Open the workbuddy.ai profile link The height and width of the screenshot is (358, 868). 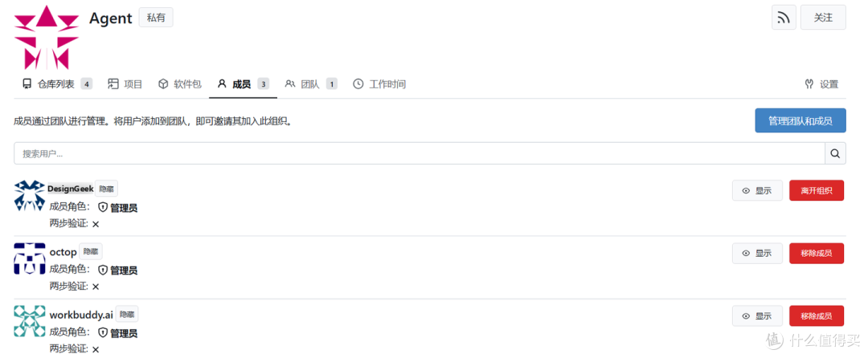(x=81, y=315)
